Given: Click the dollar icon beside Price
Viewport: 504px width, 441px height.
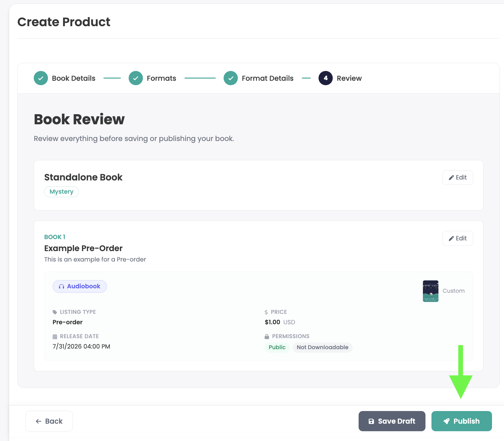Looking at the screenshot, I should click(266, 312).
